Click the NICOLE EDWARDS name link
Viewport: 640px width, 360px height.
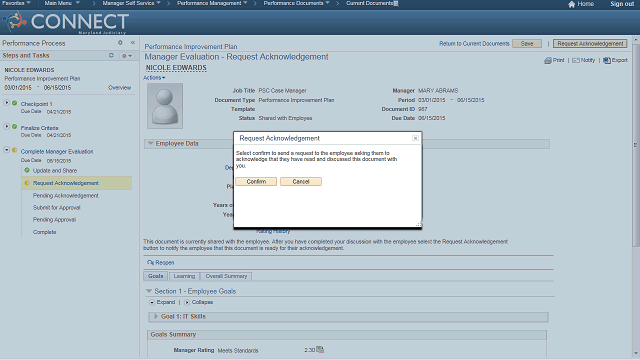click(176, 68)
